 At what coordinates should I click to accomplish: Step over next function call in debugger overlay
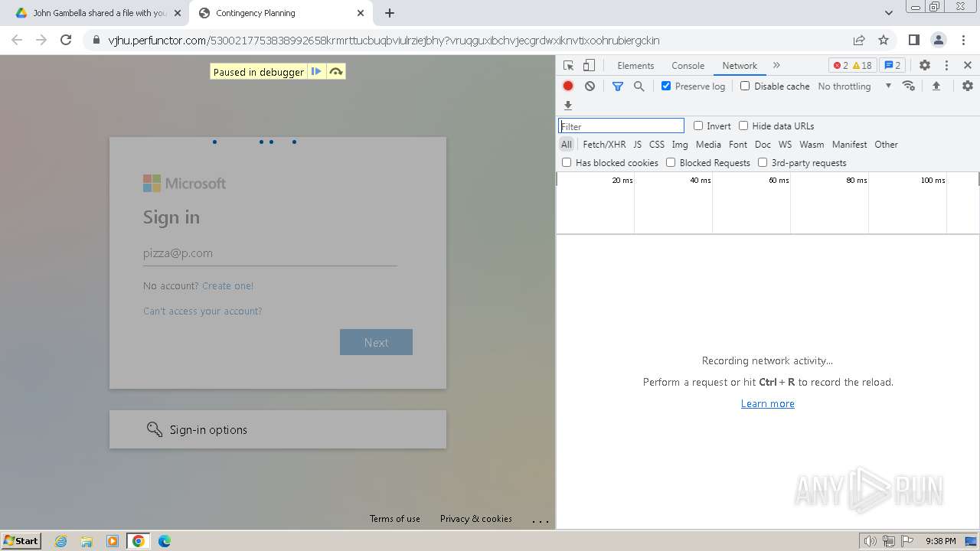pos(336,72)
